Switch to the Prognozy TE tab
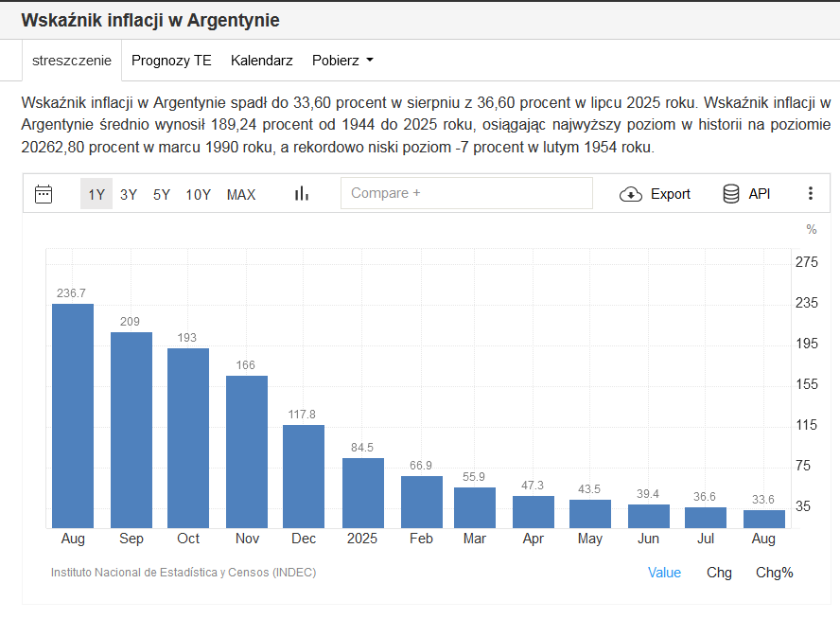The image size is (840, 619). coord(171,61)
